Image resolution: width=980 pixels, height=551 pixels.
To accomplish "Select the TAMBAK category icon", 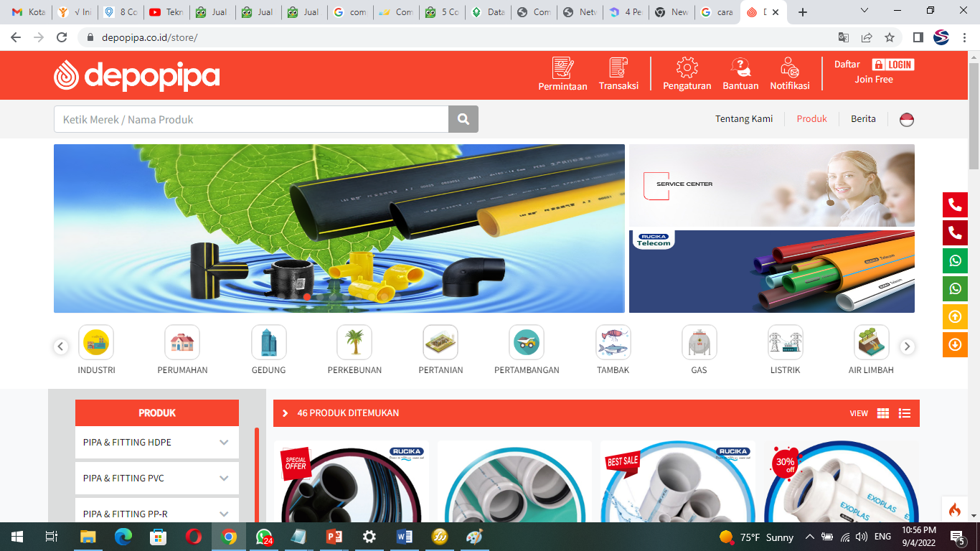I will (613, 342).
